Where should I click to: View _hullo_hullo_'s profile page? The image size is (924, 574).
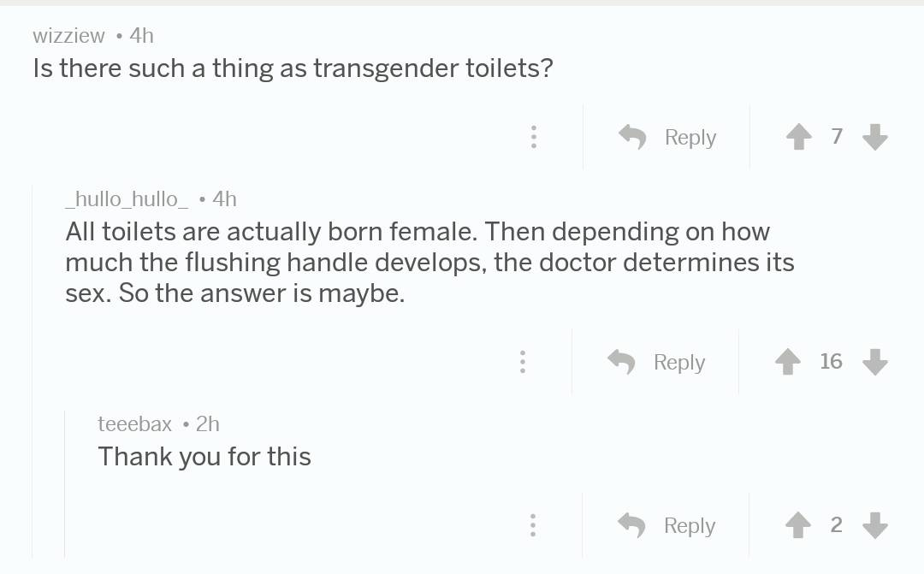(125, 199)
